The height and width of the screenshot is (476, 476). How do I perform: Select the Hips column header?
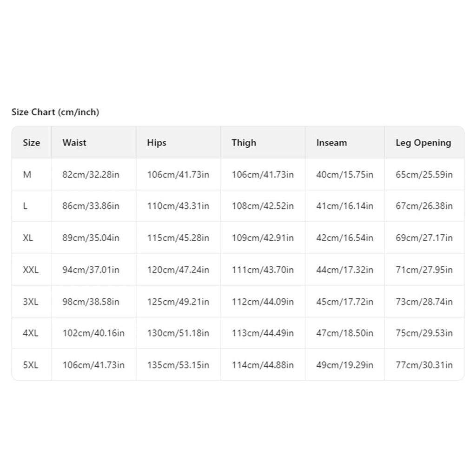(x=157, y=143)
